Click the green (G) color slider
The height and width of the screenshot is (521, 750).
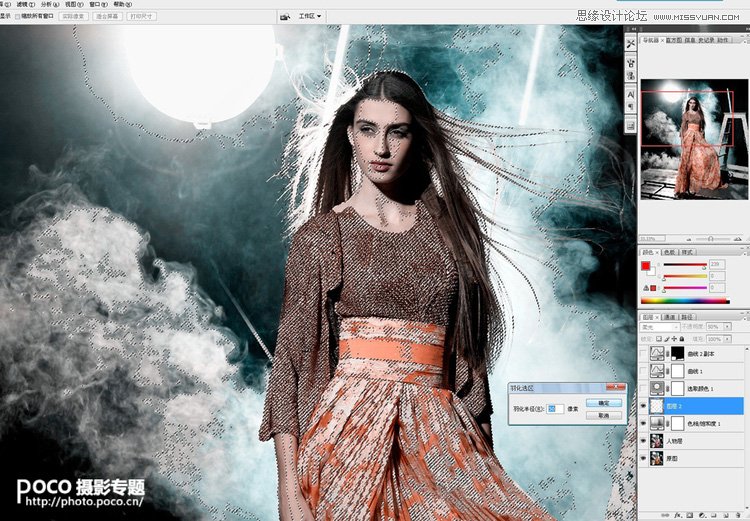coord(685,276)
